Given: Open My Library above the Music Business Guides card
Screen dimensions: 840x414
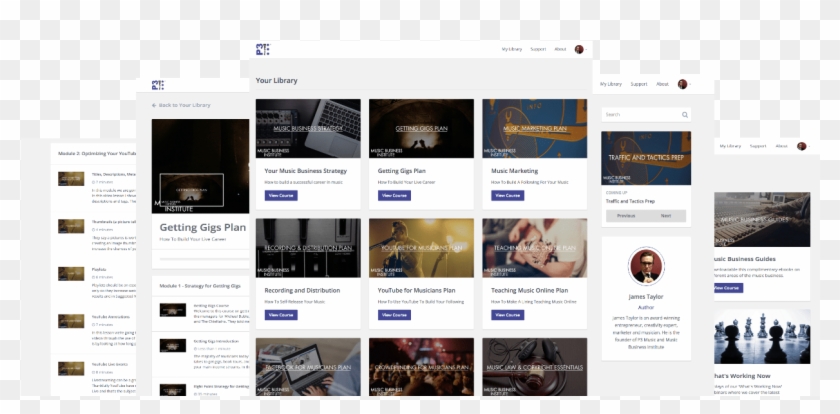Looking at the screenshot, I should 730,146.
